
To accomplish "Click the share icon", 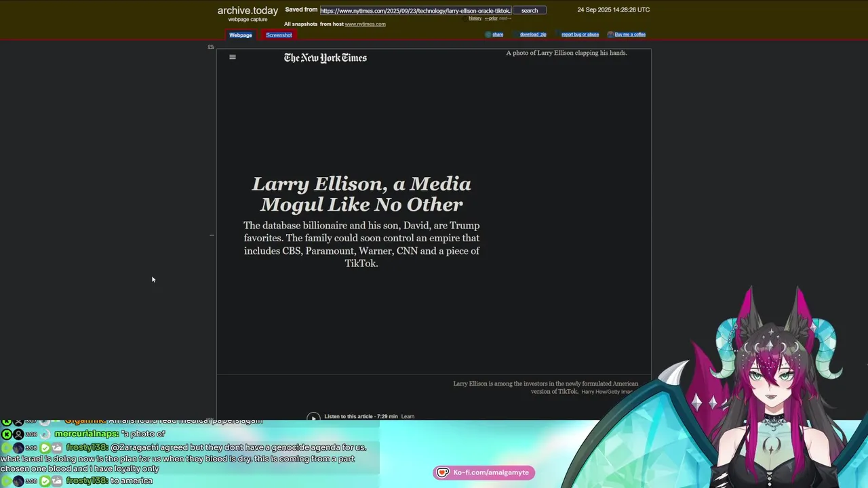I will coord(488,35).
